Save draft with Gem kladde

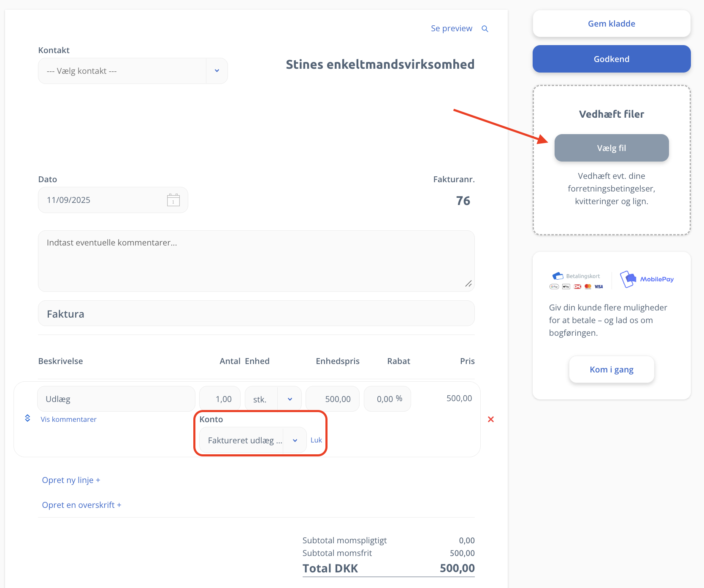click(x=612, y=24)
